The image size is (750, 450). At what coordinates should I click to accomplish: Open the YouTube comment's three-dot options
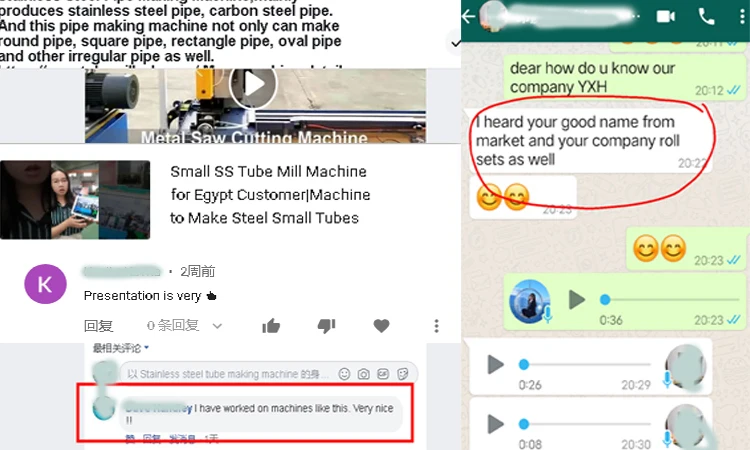click(436, 326)
